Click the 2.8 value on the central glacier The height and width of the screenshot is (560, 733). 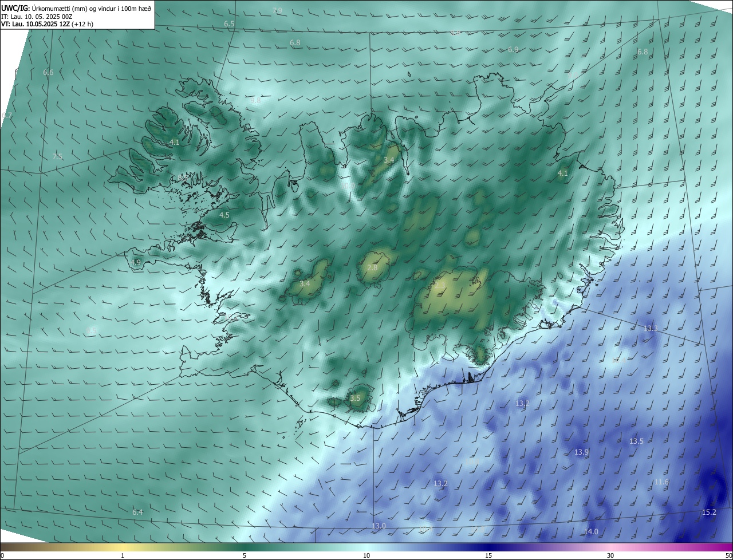372,268
